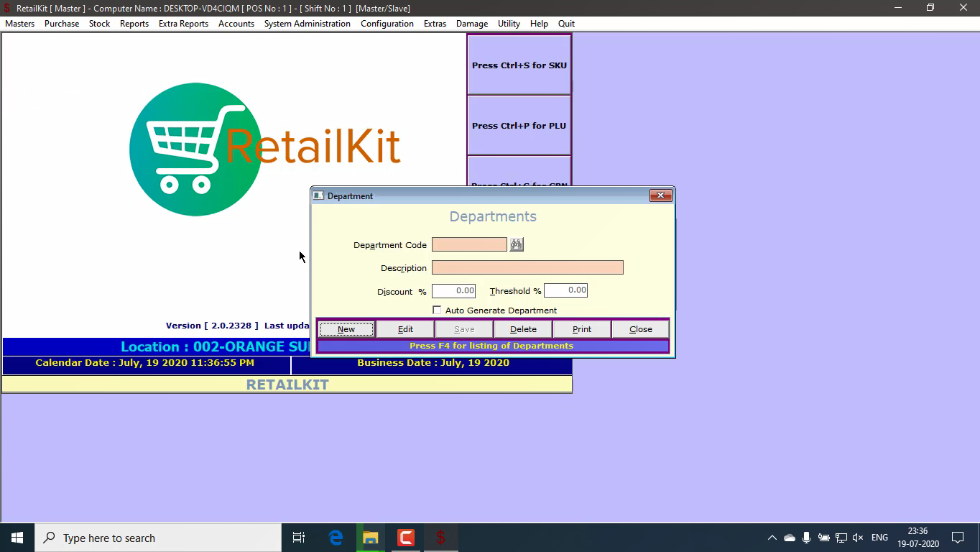
Task: Click the Location 002-ORANGE banner text
Action: pyautogui.click(x=216, y=346)
